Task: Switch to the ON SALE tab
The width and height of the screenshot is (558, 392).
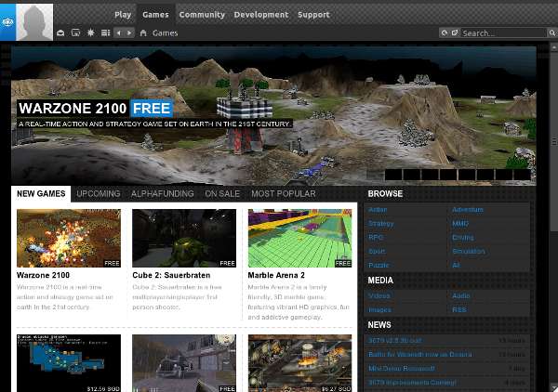Action: (222, 194)
